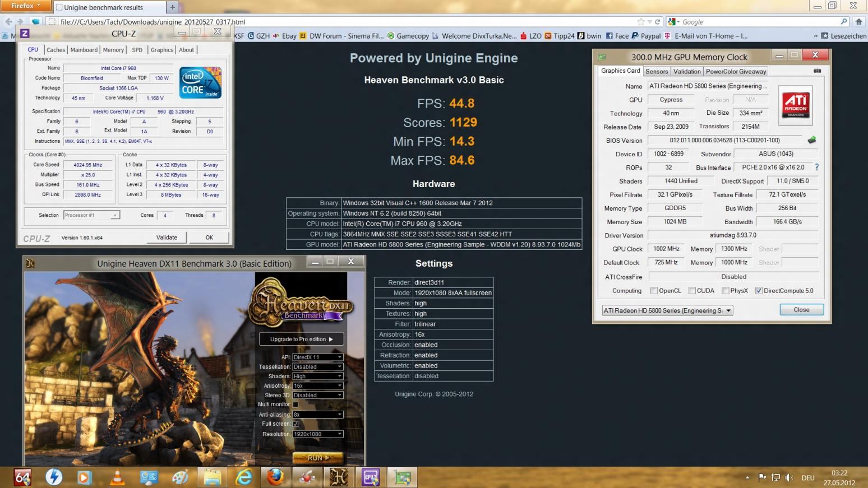
Task: Switch to the Memory tab in CPU-Z
Action: [113, 50]
